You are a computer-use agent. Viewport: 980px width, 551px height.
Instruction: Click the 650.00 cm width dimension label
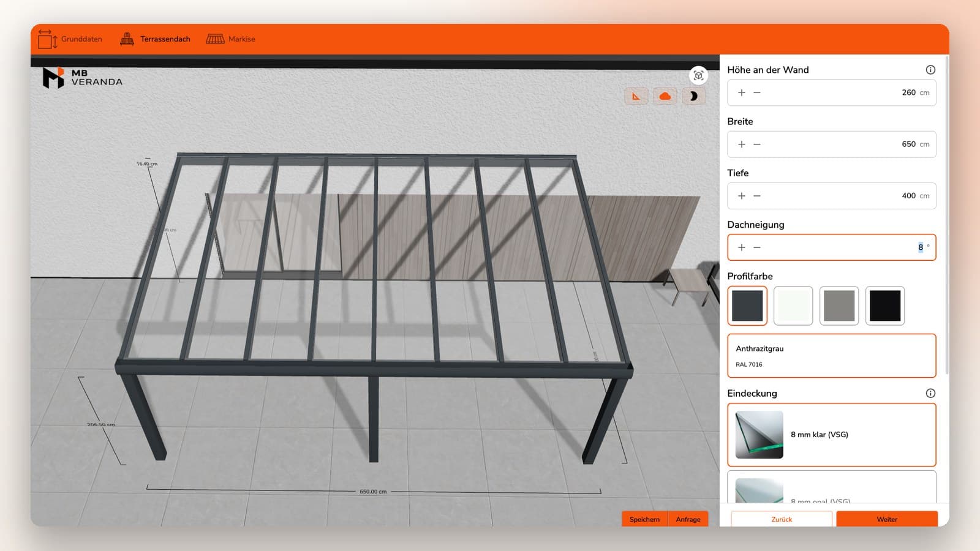(x=373, y=492)
